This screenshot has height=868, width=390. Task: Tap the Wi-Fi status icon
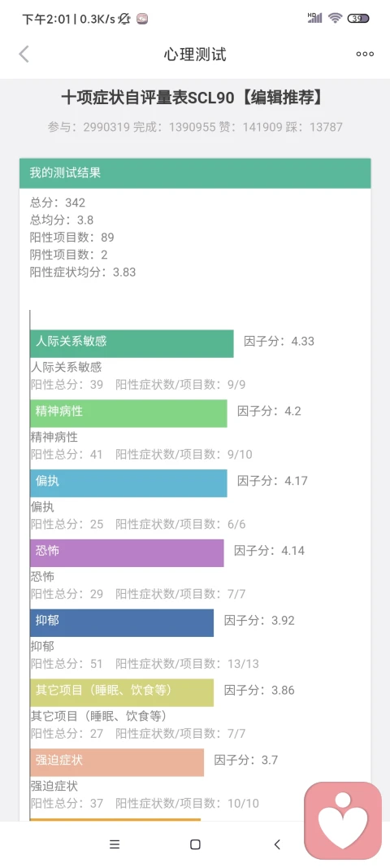point(335,18)
